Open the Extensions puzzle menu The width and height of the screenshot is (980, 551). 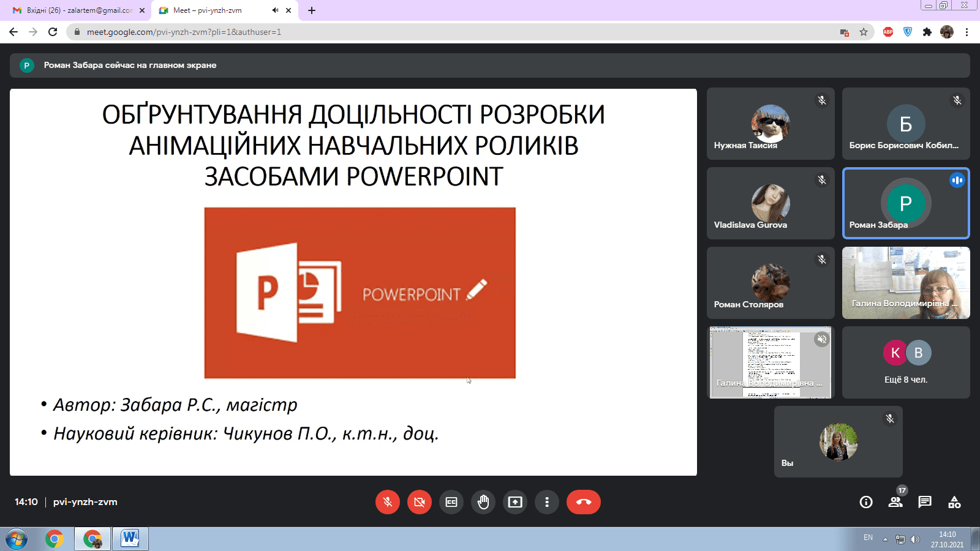click(x=927, y=32)
